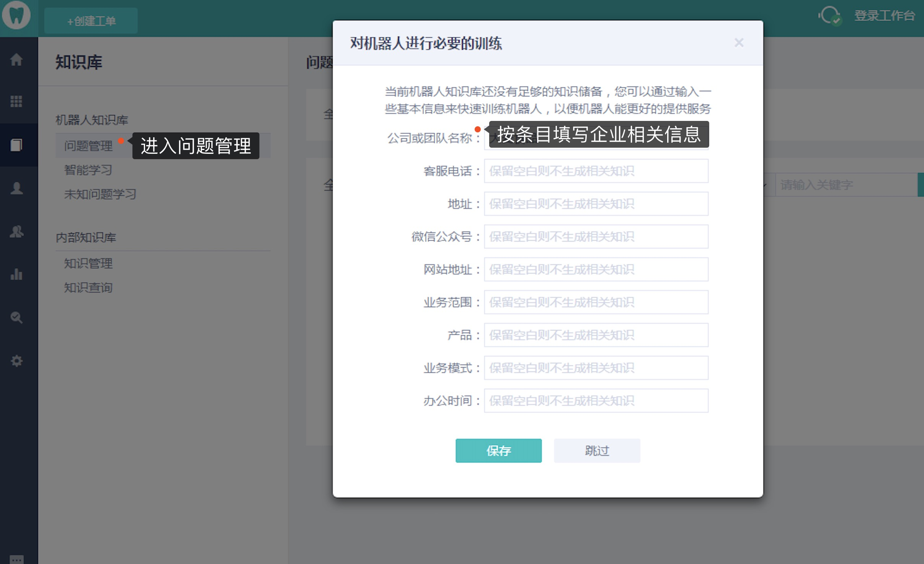Focus the 网站地址 input field
This screenshot has height=564, width=924.
tap(596, 270)
